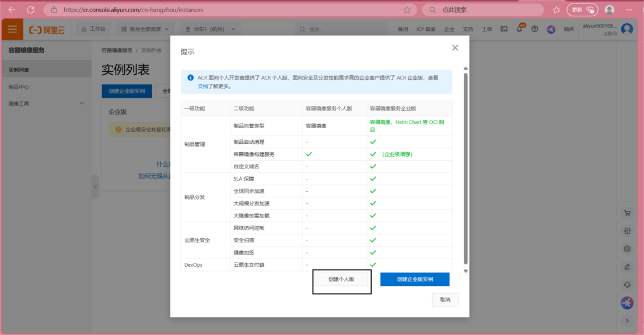This screenshot has height=335, width=644.
Task: Open the 支持 menu item
Action: click(x=468, y=29)
